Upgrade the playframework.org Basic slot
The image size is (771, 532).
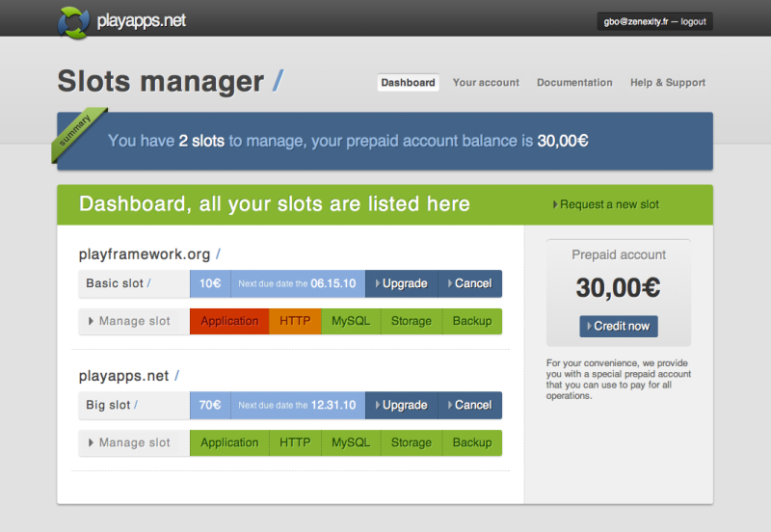point(400,283)
